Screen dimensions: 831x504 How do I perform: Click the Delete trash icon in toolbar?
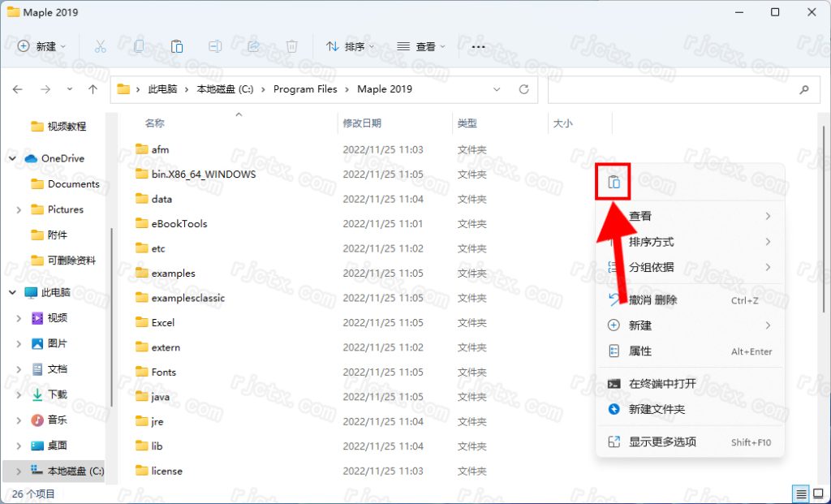[x=292, y=47]
